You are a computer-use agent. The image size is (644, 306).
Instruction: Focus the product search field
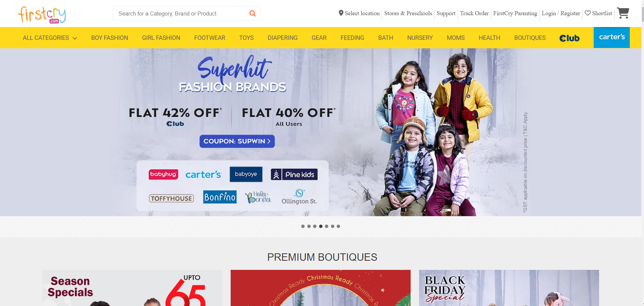pyautogui.click(x=181, y=14)
